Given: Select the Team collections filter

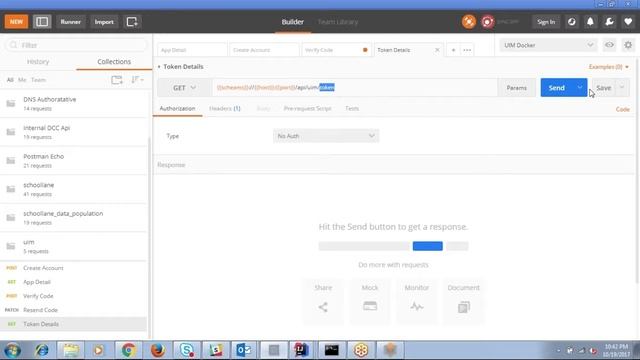Looking at the screenshot, I should [x=38, y=80].
